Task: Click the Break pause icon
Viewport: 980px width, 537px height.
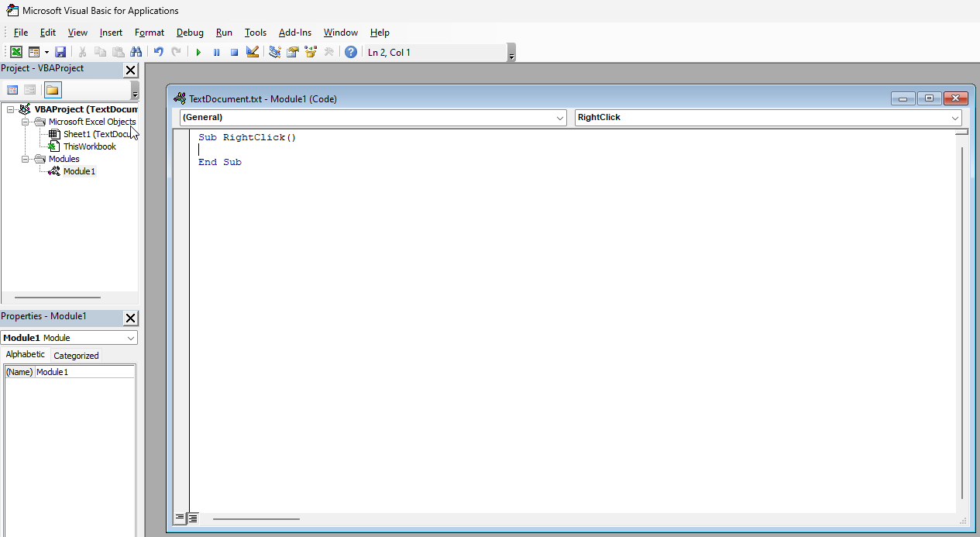Action: click(x=216, y=52)
